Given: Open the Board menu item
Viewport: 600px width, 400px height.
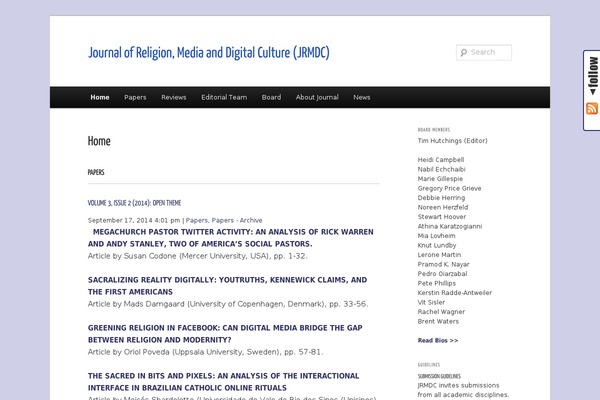Looking at the screenshot, I should (x=271, y=97).
